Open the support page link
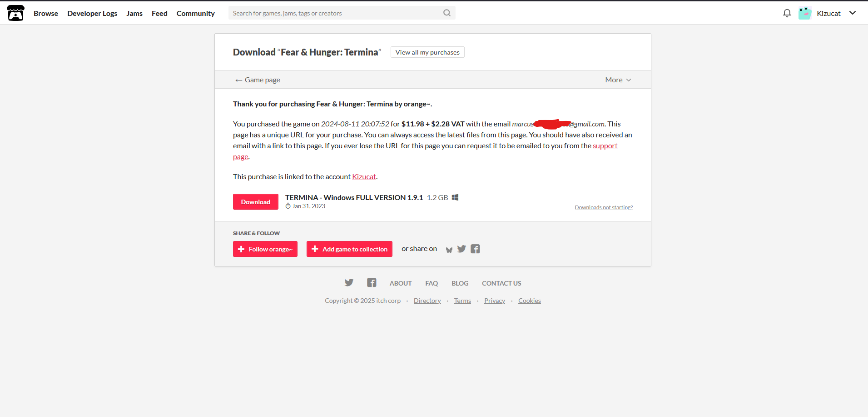Screen dimensions: 868x417 (x=605, y=146)
